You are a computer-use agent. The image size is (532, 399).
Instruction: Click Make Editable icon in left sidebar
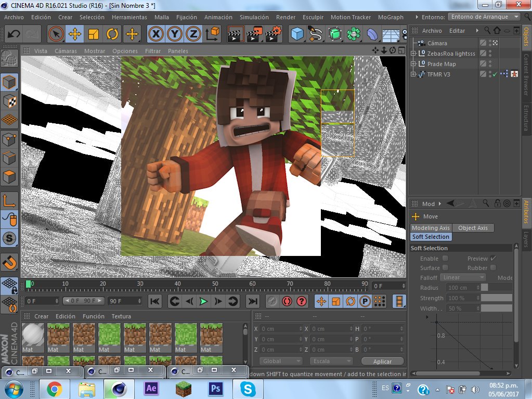(x=9, y=58)
